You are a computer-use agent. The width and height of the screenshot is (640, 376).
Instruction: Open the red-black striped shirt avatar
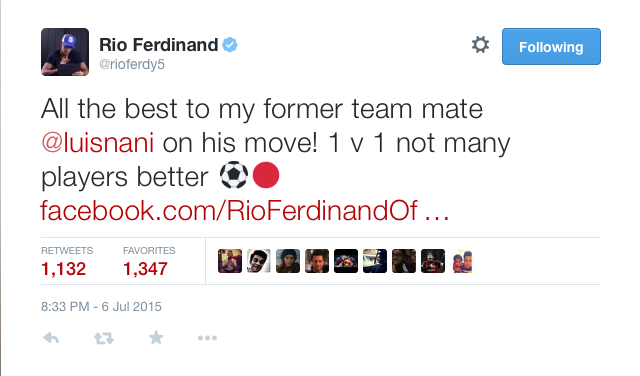point(433,261)
